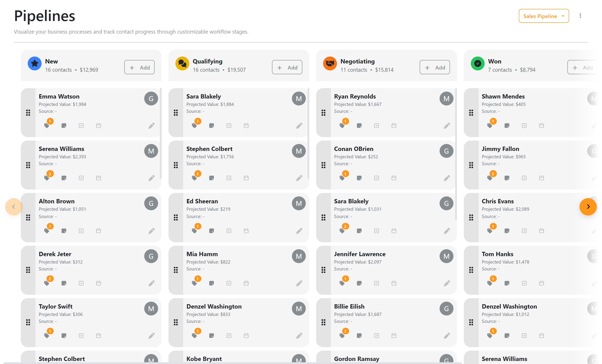The image size is (602, 364).
Task: Click the drag handle on Tom Hanks' card
Action: tap(471, 270)
